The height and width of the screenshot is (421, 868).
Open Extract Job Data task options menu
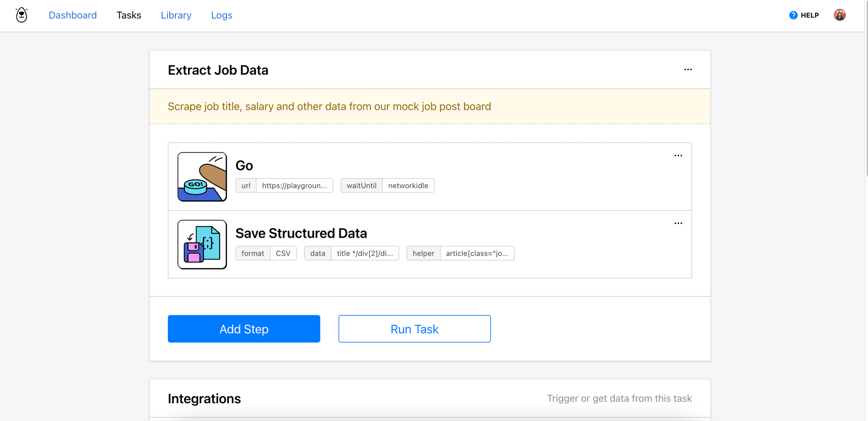[x=688, y=70]
